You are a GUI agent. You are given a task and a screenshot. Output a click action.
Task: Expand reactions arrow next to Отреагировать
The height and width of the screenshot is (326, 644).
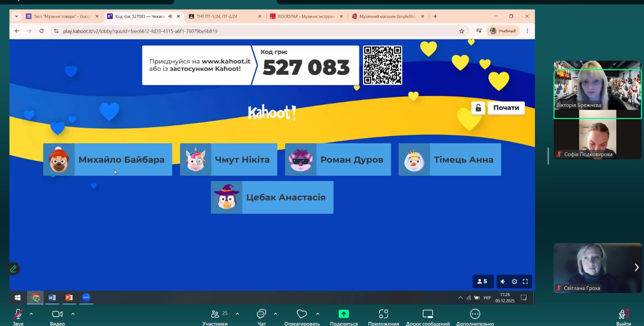318,314
